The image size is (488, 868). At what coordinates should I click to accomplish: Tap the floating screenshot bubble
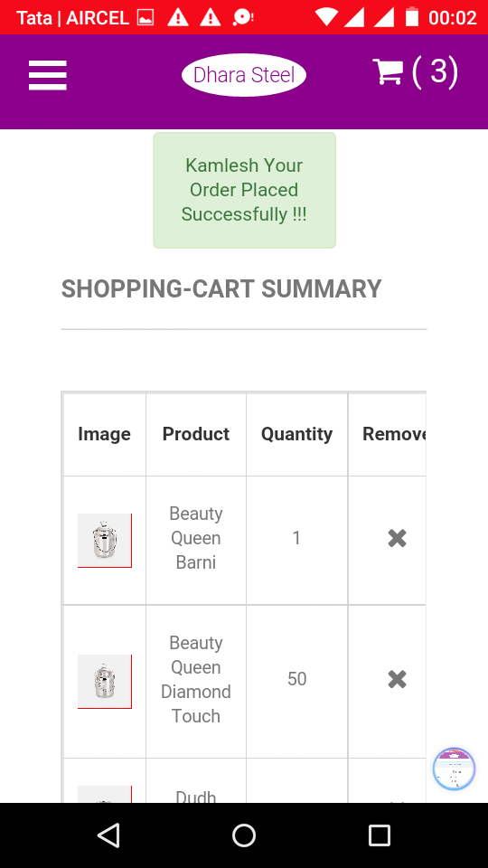tap(454, 769)
